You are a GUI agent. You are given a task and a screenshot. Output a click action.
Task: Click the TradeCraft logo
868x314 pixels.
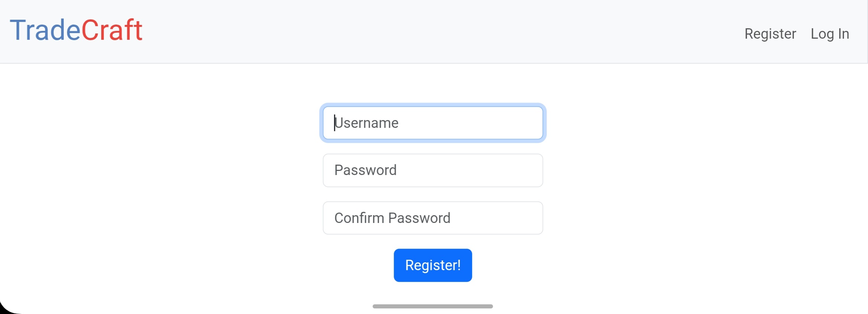coord(76,30)
